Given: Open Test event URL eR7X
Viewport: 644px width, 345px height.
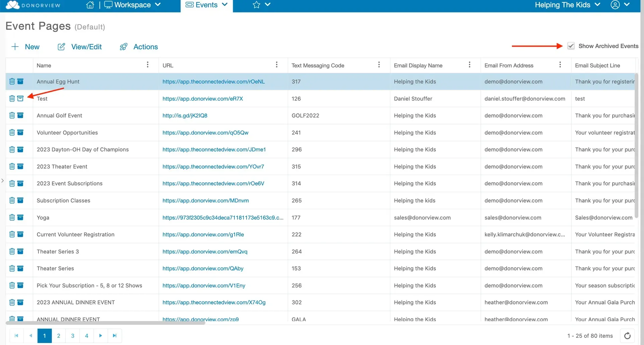Looking at the screenshot, I should (203, 99).
